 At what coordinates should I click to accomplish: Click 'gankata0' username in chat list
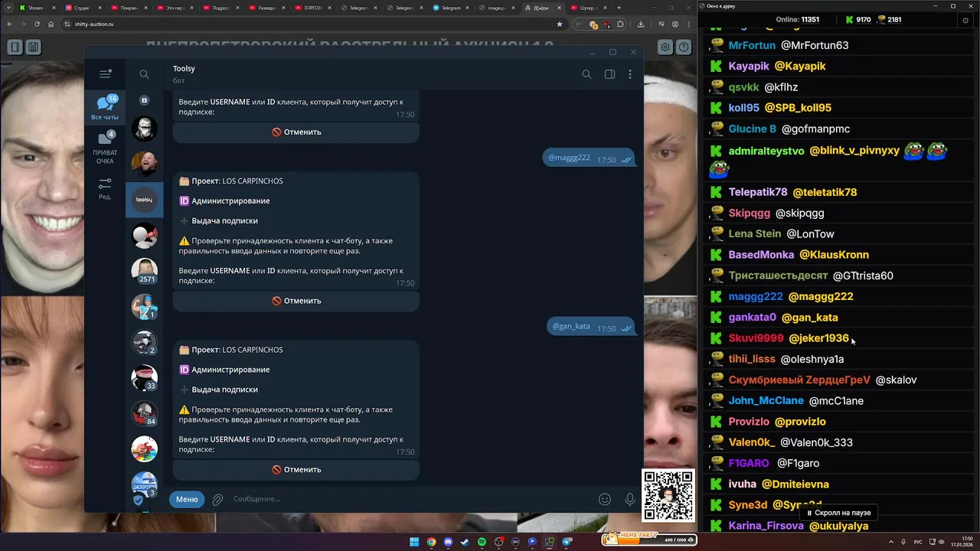click(753, 317)
